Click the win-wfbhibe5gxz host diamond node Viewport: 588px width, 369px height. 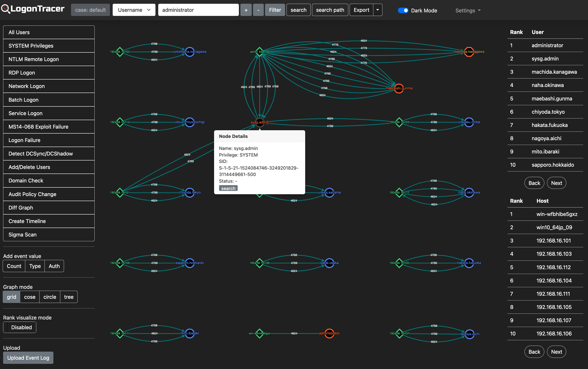click(x=260, y=333)
